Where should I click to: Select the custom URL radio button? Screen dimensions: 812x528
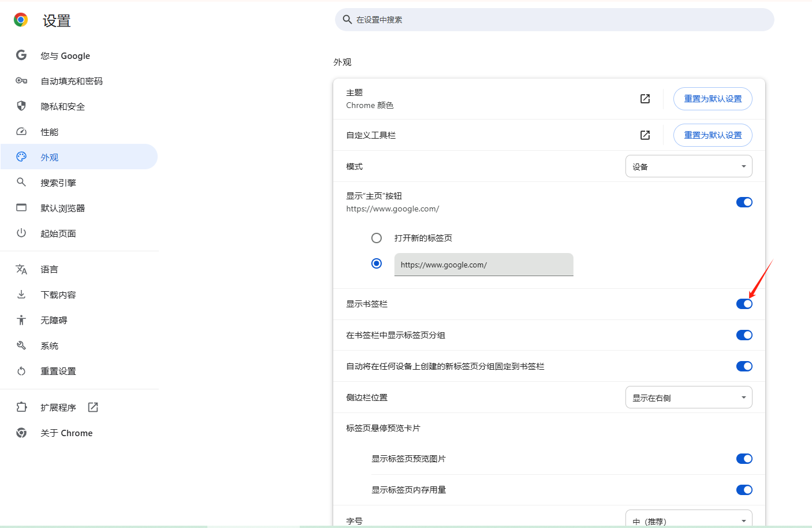[x=377, y=263]
